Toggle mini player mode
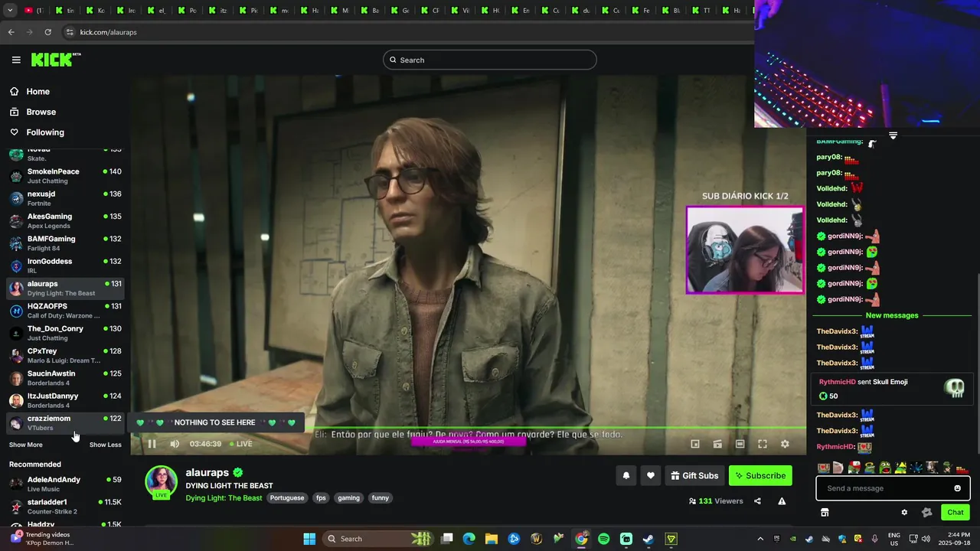 tap(695, 444)
